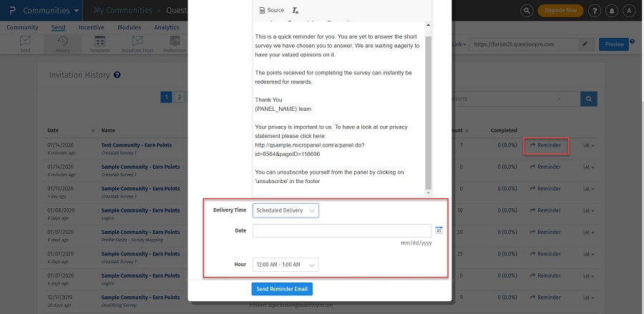Open chart dropdown for 12/17/2019 row

[589, 298]
